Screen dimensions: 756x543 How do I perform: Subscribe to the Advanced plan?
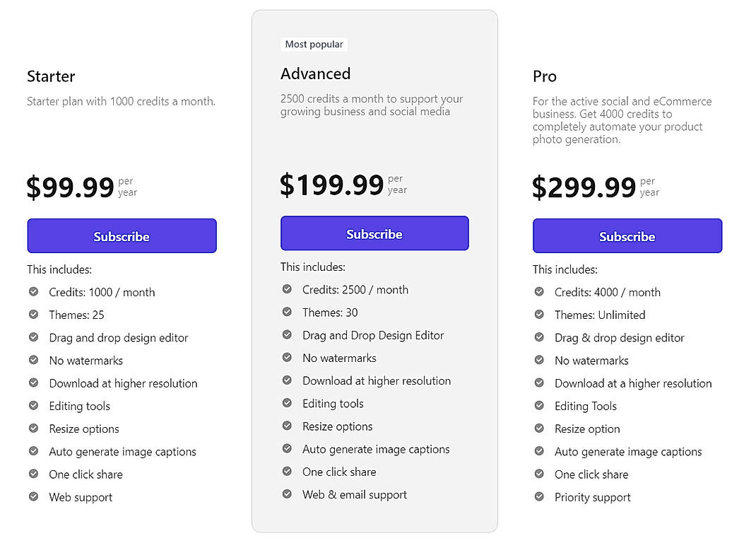click(x=374, y=233)
